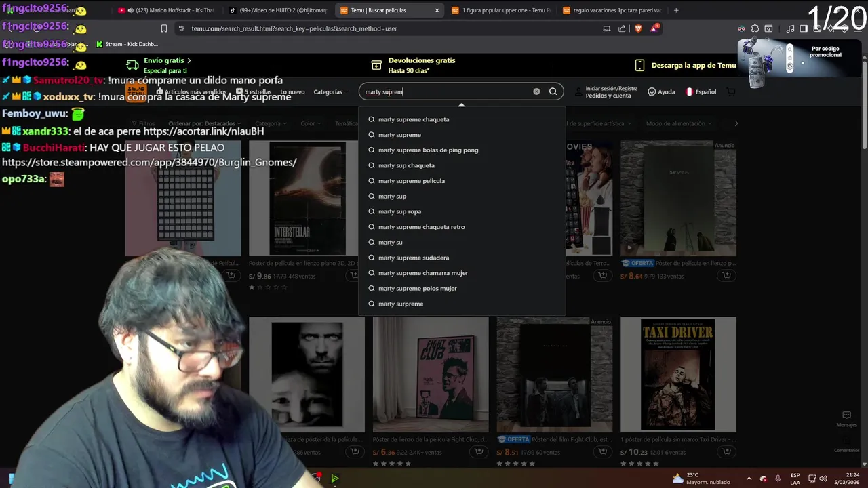Bookmark this page icon
The image size is (868, 488).
(x=163, y=28)
